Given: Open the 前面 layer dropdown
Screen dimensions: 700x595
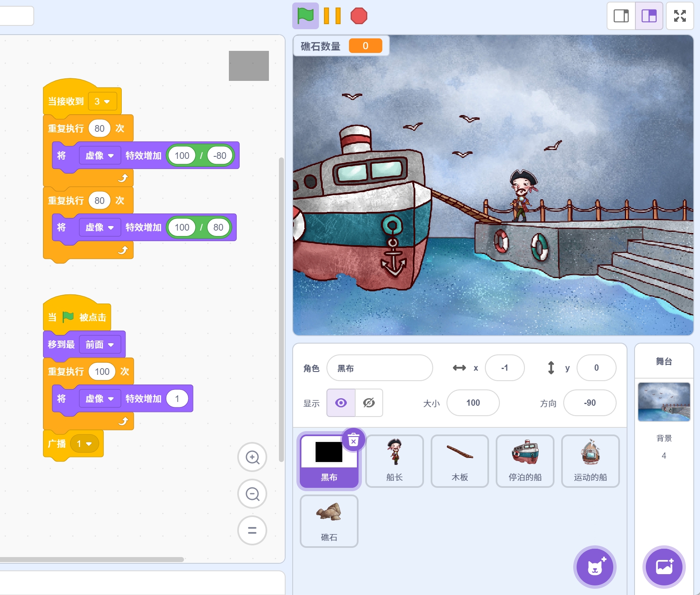Looking at the screenshot, I should coord(100,344).
